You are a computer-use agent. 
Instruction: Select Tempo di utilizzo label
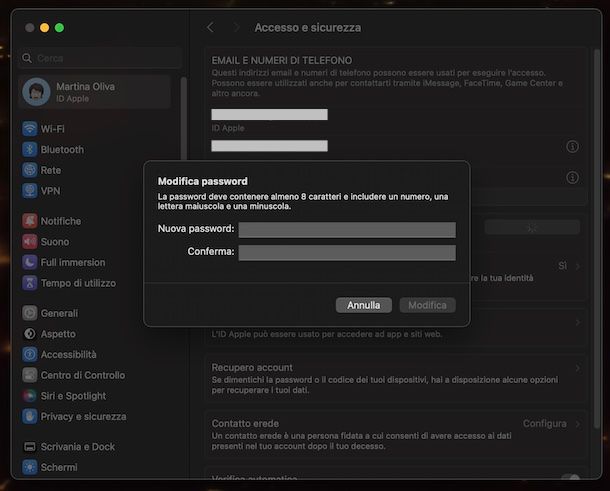point(78,283)
